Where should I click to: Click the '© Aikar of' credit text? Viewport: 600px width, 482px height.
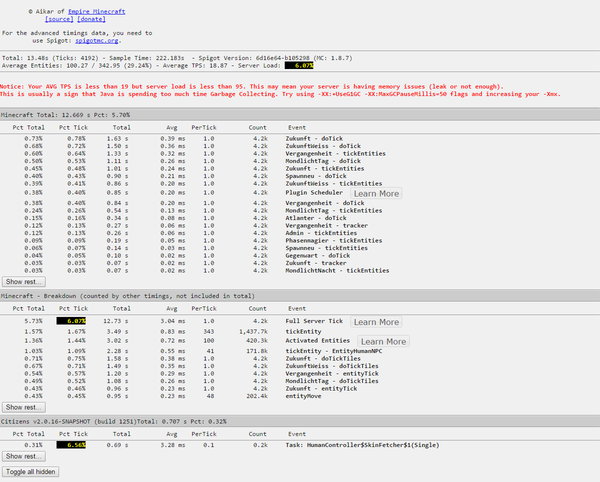coord(47,11)
